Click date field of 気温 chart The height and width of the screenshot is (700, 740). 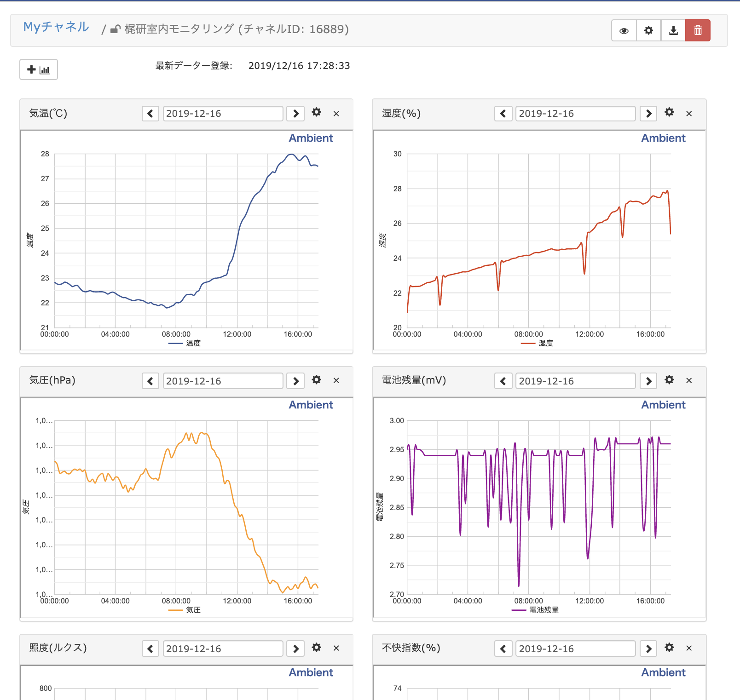(223, 114)
